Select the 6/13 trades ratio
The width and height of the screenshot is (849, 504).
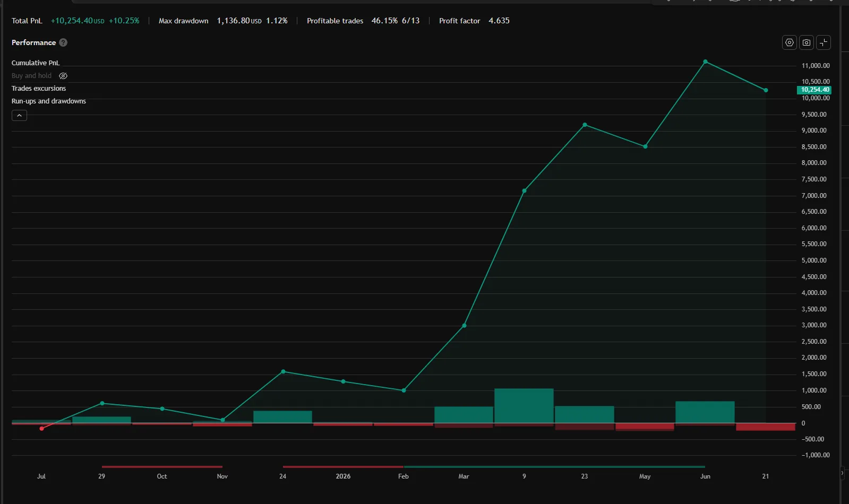[x=410, y=21]
